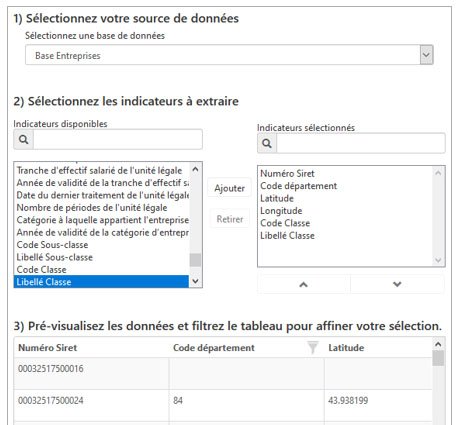Click the available indicators list down arrow
461x425 pixels.
[x=195, y=281]
